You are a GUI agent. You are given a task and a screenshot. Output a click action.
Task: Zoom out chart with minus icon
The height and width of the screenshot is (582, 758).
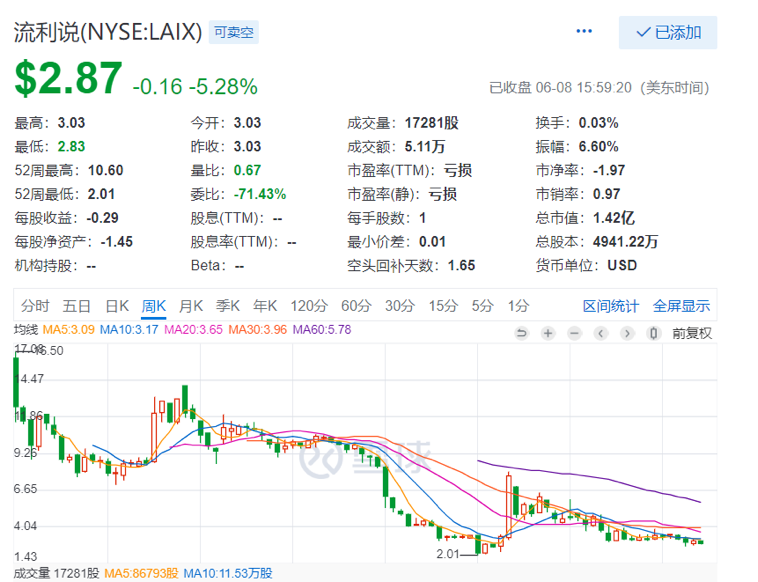[x=574, y=333]
